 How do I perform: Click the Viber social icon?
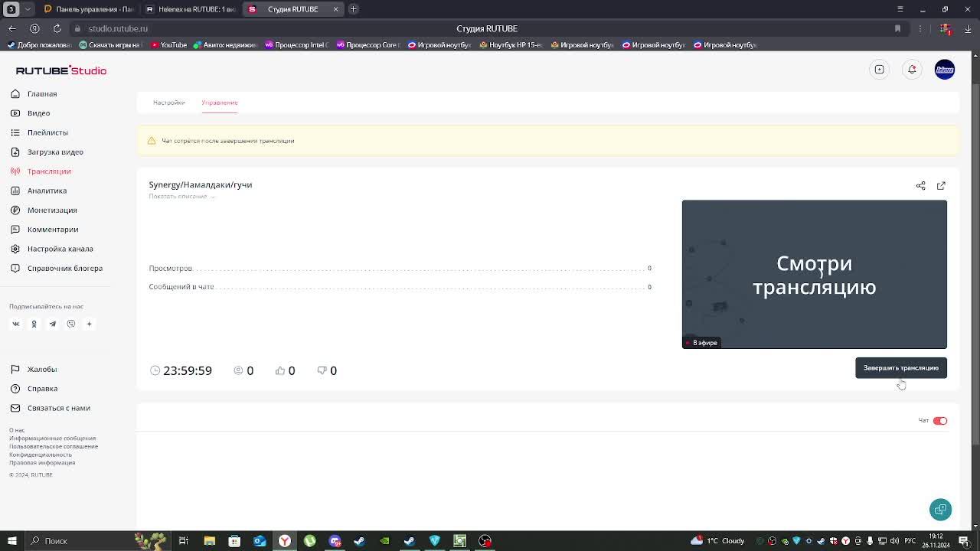coord(70,324)
